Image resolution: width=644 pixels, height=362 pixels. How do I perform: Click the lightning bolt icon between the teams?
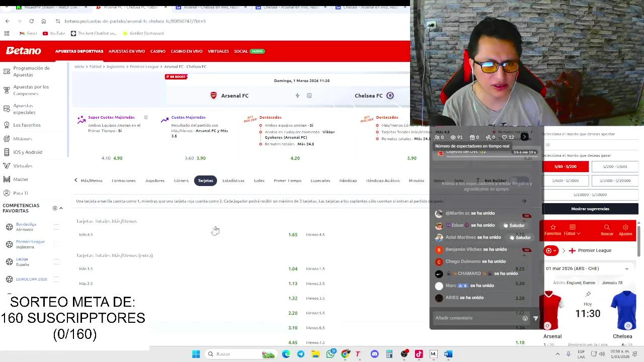pos(297,96)
